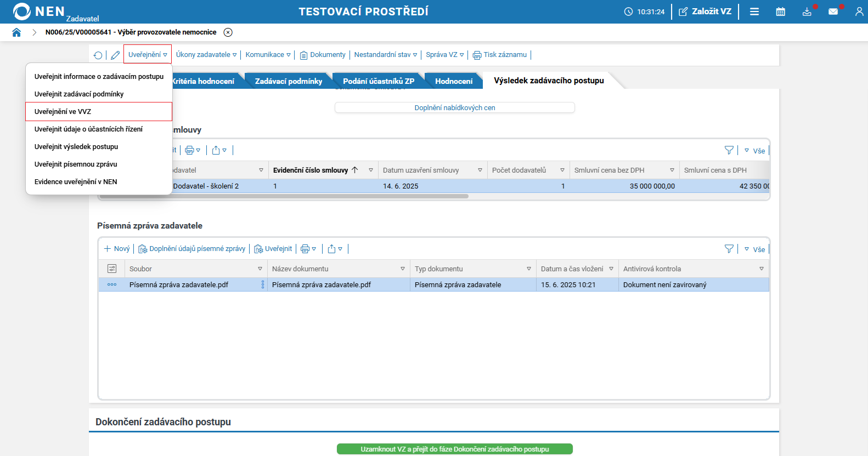The width and height of the screenshot is (868, 456).
Task: Open the print menu in the contracts table
Action: 193,150
